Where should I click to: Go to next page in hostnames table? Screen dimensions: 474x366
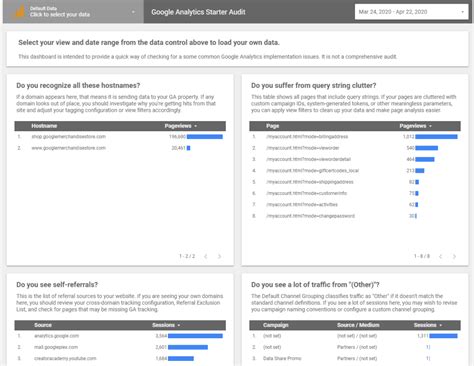coord(219,256)
